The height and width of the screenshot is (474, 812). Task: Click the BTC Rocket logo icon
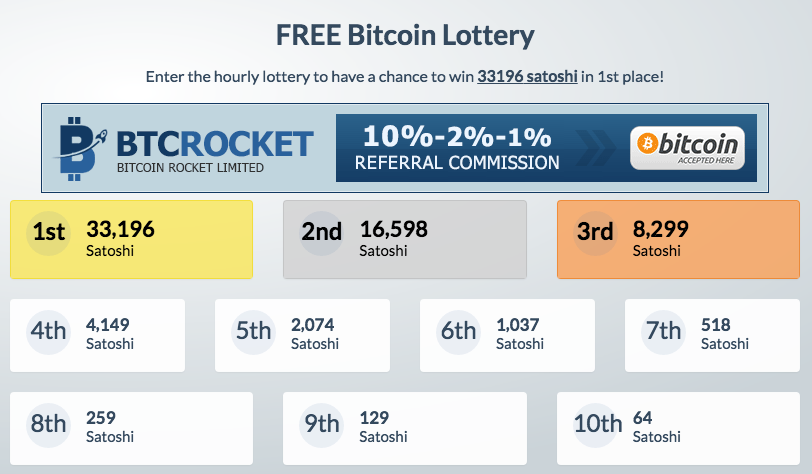pos(80,149)
